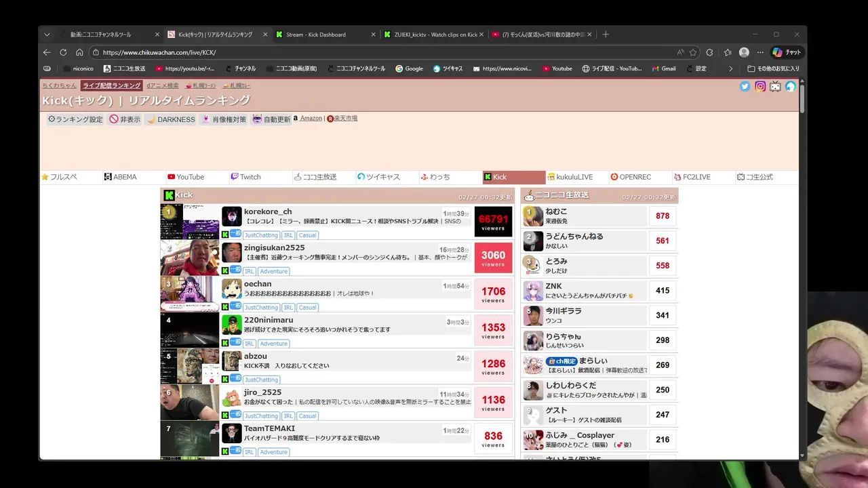This screenshot has width=868, height=488.
Task: Click ねむこ's avatar in ニコニコ生放送 list
Action: coord(533,216)
